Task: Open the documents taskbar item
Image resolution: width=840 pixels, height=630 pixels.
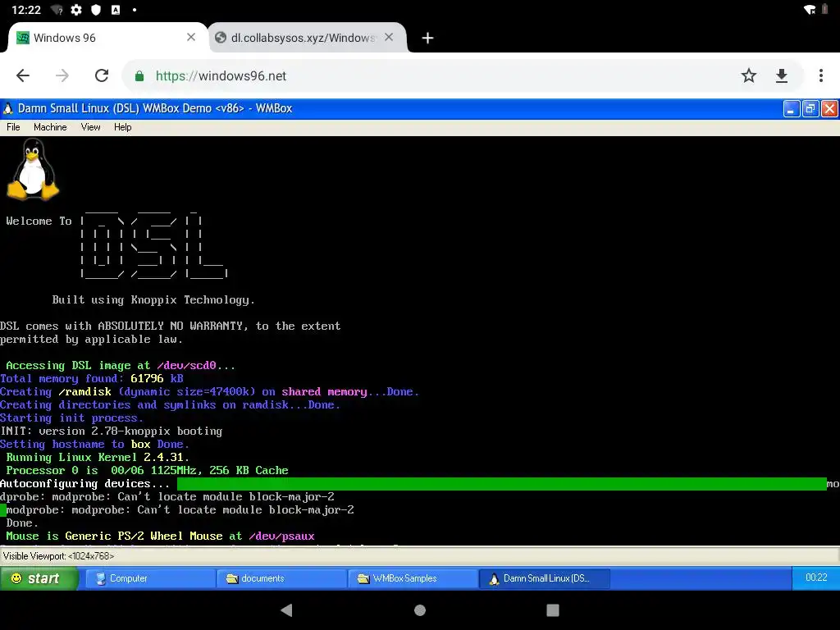Action: pos(282,578)
